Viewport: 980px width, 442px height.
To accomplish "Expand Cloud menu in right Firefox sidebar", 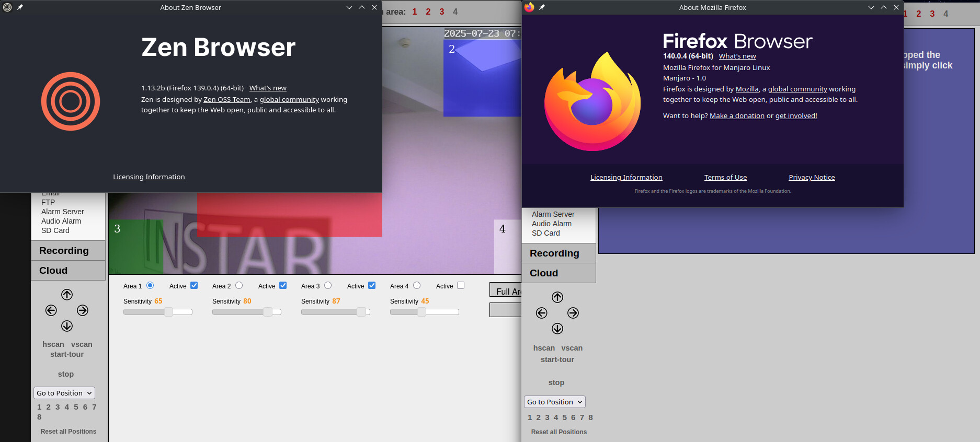I will point(559,273).
